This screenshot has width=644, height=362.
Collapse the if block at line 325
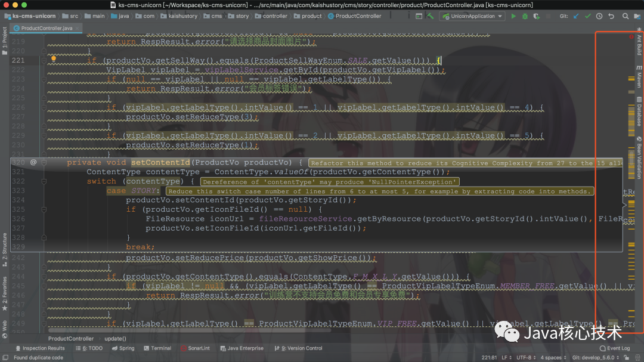pos(44,209)
